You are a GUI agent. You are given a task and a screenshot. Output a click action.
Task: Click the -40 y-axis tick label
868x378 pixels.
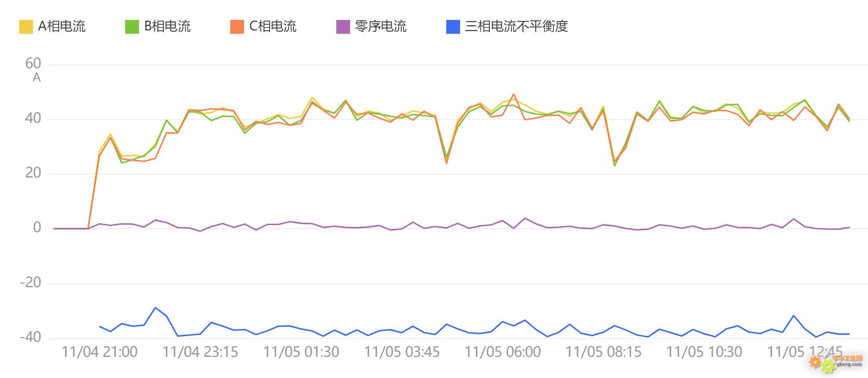[x=30, y=337]
